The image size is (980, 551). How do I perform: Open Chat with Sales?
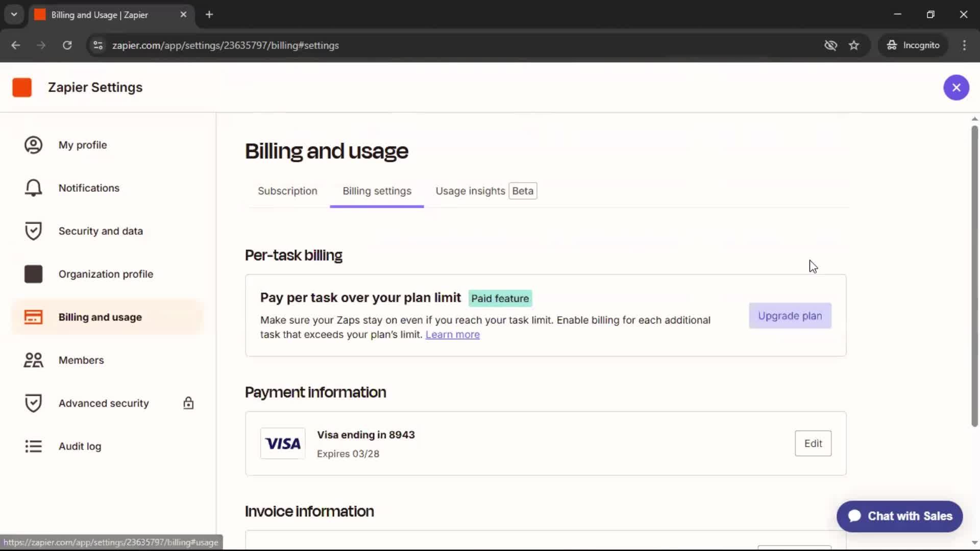(x=899, y=516)
